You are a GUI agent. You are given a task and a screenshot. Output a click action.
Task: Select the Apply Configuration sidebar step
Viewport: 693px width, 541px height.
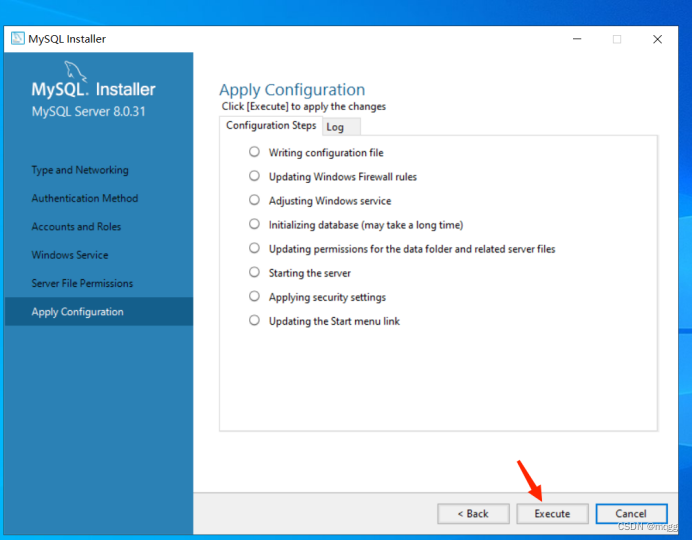pyautogui.click(x=99, y=312)
